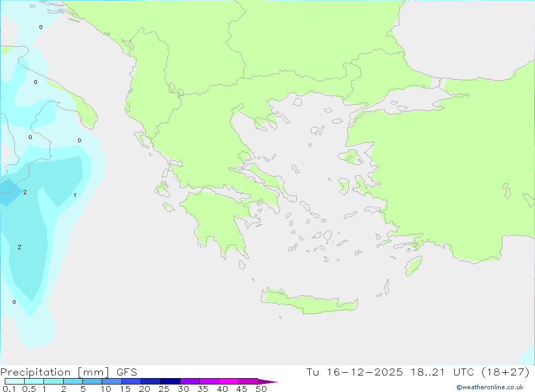This screenshot has width=535, height=392.
Task: Choose the 20–25 mm dark blue legend swatch
Action: click(150, 381)
